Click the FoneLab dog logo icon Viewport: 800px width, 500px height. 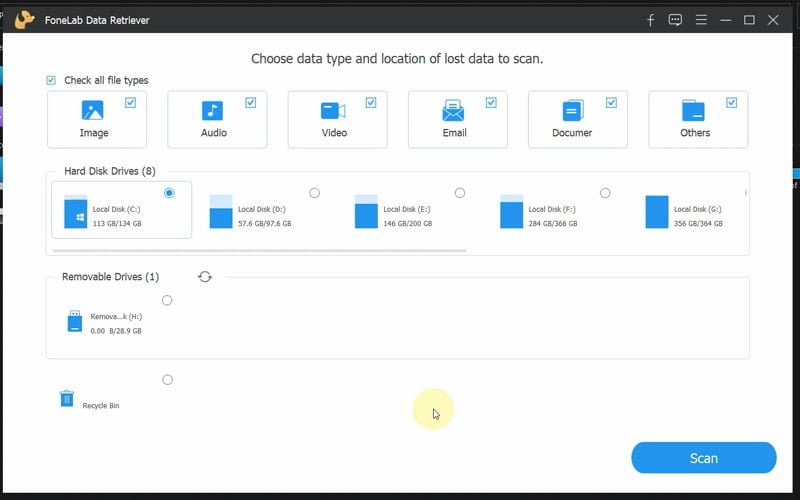[24, 20]
